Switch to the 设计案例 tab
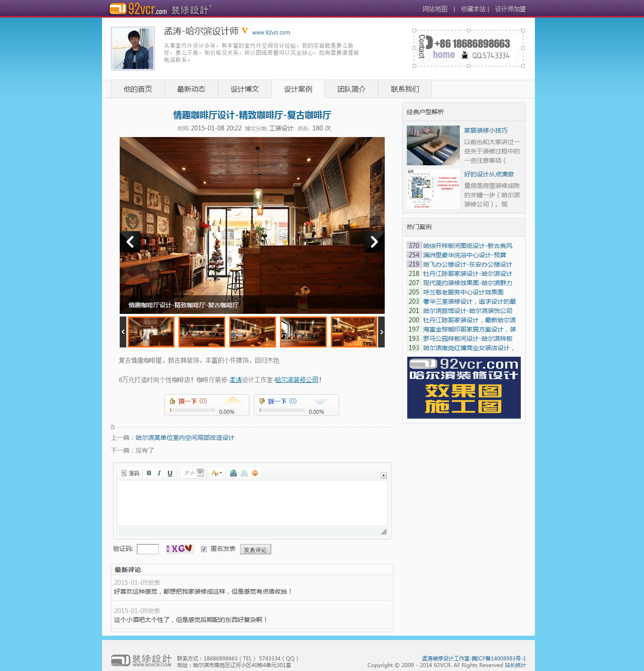This screenshot has height=671, width=644. (x=298, y=89)
